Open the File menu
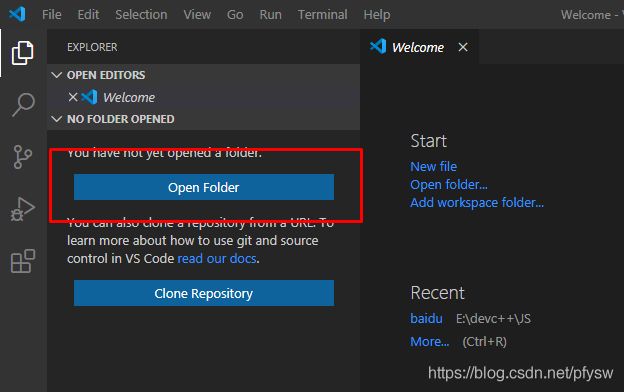 52,15
